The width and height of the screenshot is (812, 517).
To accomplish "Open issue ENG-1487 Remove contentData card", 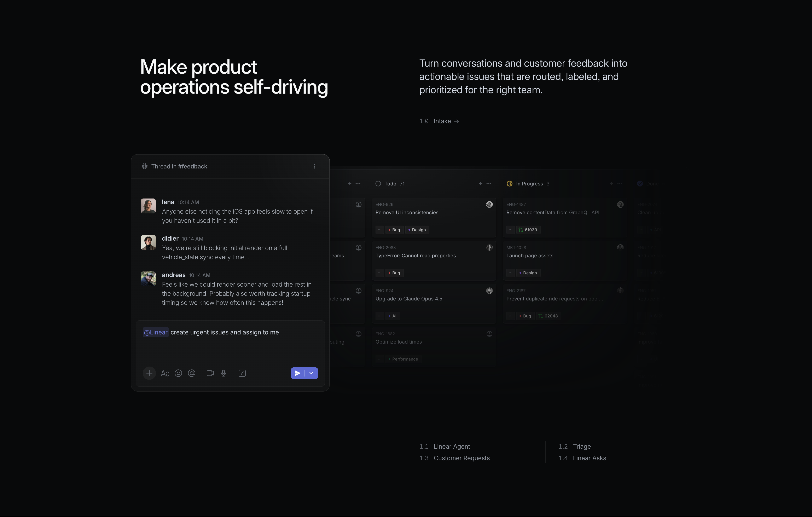I will tap(565, 217).
